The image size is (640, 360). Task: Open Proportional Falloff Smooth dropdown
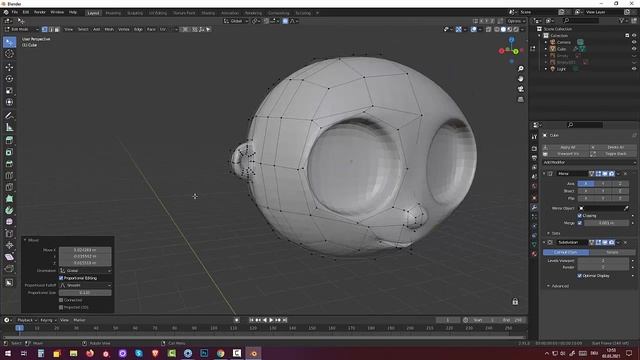click(x=85, y=285)
